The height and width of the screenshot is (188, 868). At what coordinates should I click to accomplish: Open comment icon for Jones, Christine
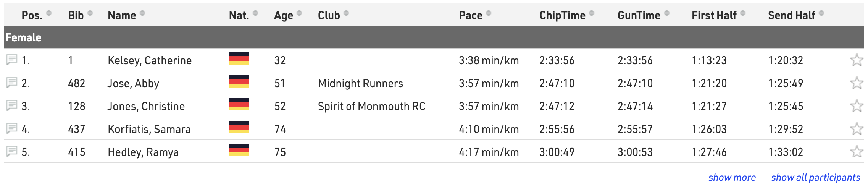coord(12,105)
